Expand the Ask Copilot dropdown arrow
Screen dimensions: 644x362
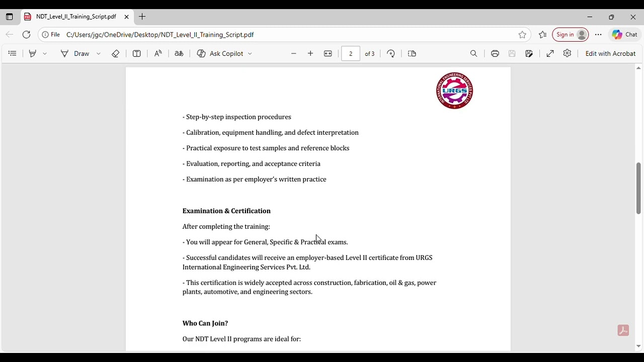point(250,53)
